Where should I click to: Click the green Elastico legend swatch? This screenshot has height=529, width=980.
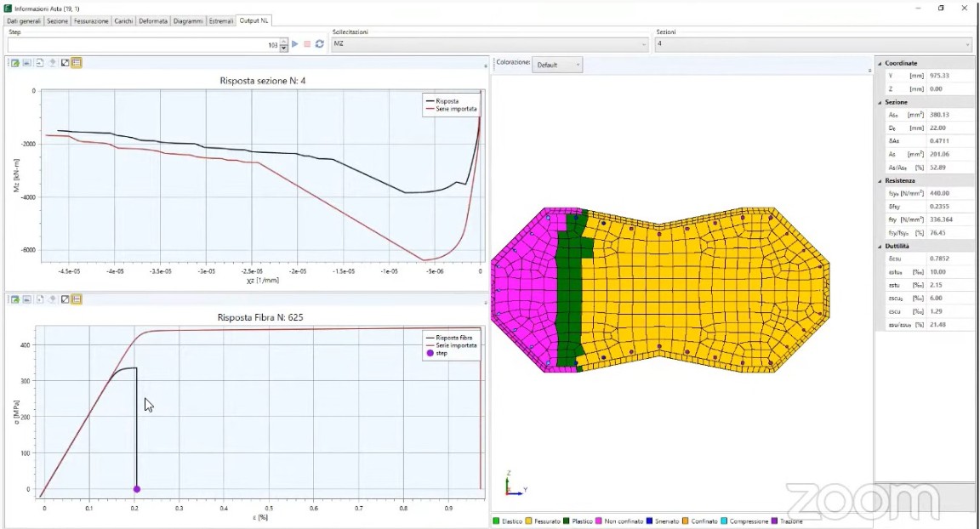coord(496,521)
